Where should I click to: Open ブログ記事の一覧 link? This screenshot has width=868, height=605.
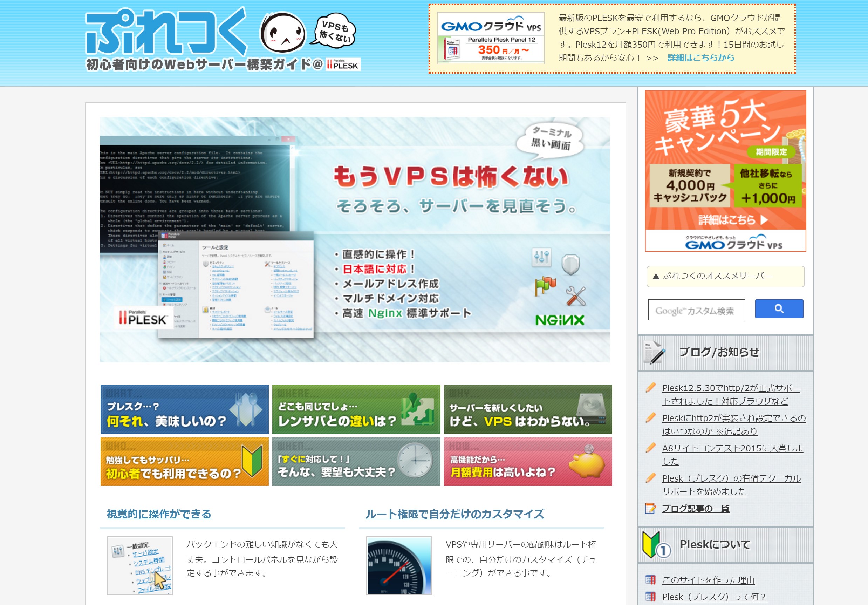[x=696, y=509]
